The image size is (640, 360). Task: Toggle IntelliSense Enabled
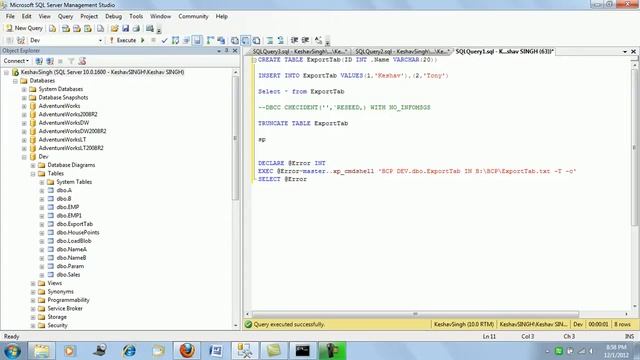[197, 40]
